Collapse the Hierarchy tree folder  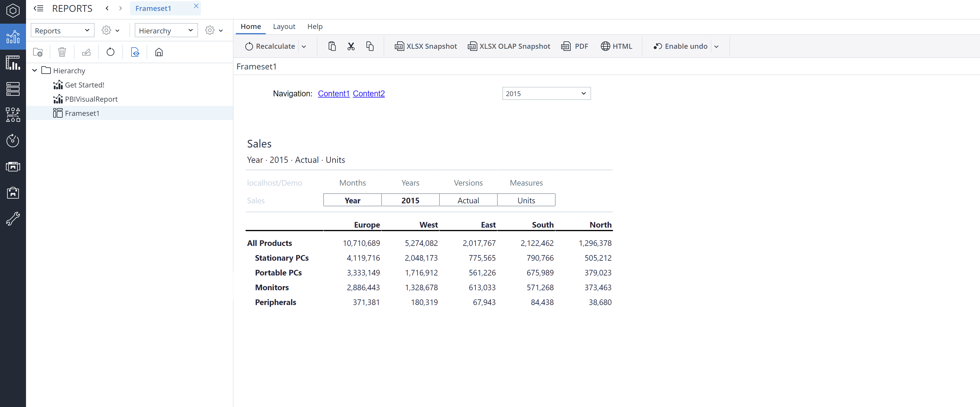35,70
